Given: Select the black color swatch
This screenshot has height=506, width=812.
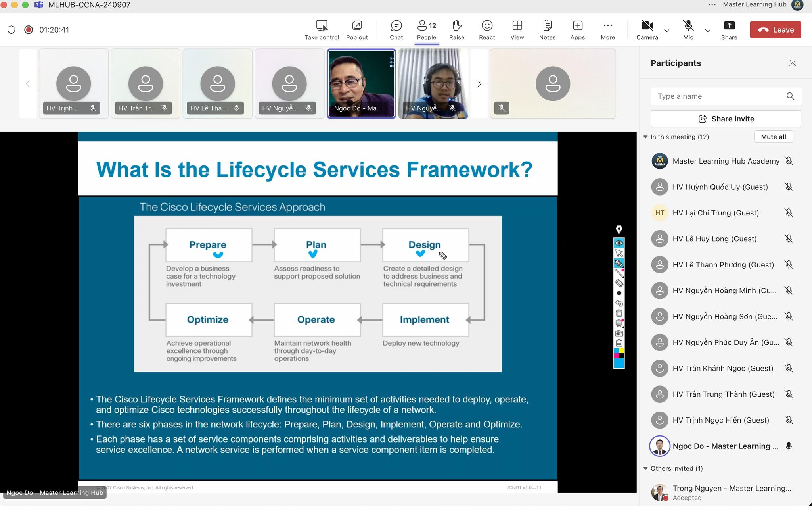Looking at the screenshot, I should 622,356.
